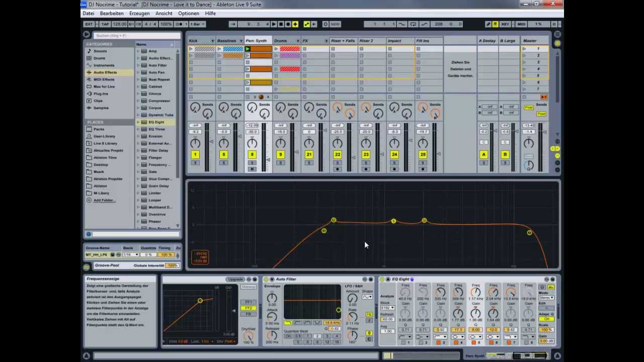Launch the playing Perc Synth clip
The width and height of the screenshot is (644, 362).
[x=248, y=49]
